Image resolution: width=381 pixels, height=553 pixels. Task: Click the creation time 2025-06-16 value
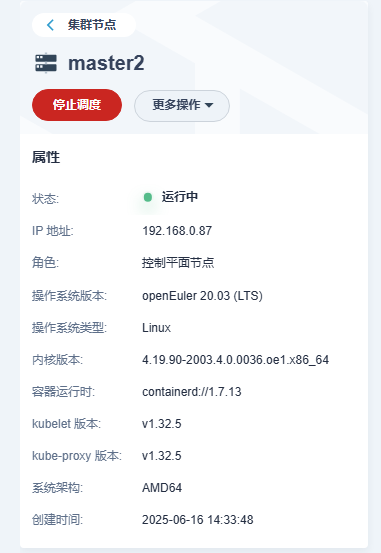tap(198, 520)
